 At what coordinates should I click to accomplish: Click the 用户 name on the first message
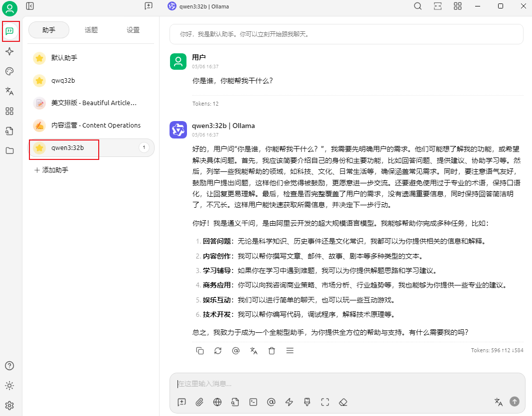click(x=199, y=58)
